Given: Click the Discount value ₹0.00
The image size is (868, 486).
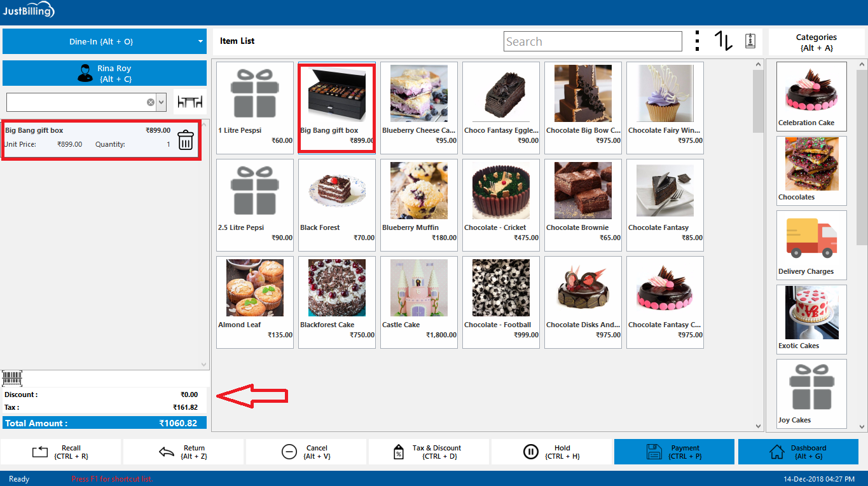Looking at the screenshot, I should click(x=189, y=395).
